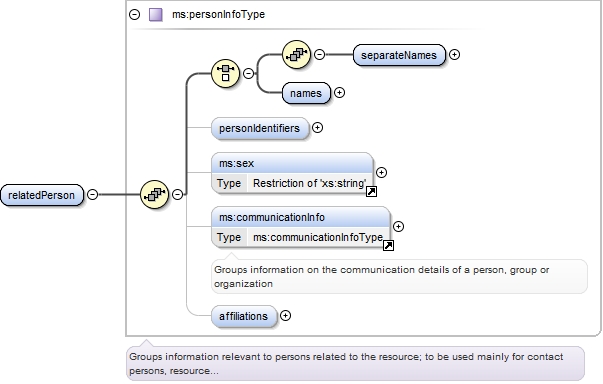Expand the ms:sex element

(381, 173)
